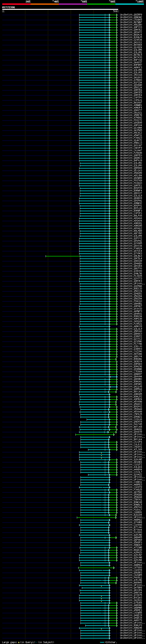The image size is (146, 644).
Task: Select the UniRef100_C0PTP0 label
Action: 131,98
